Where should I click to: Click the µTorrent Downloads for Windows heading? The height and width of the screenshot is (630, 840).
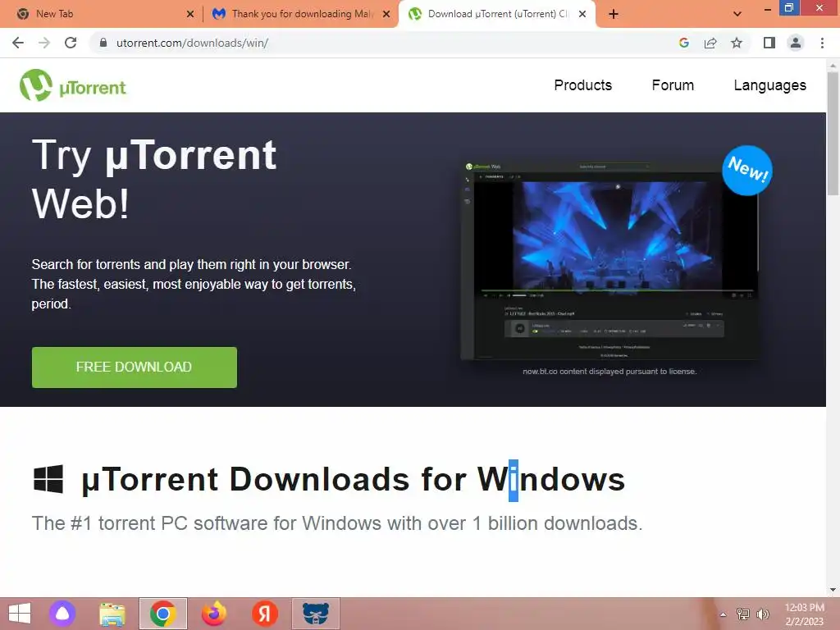pos(353,479)
